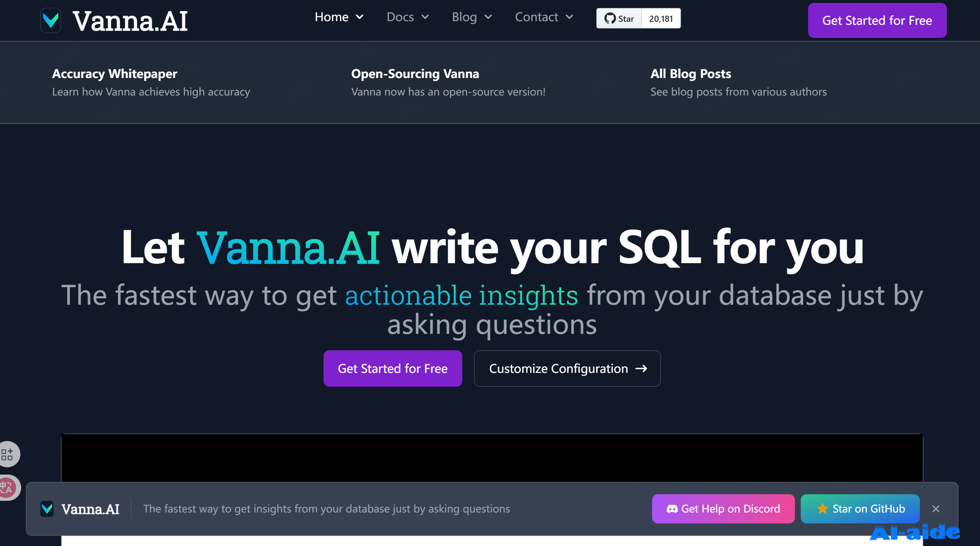Click the GitHub Star button

click(619, 18)
